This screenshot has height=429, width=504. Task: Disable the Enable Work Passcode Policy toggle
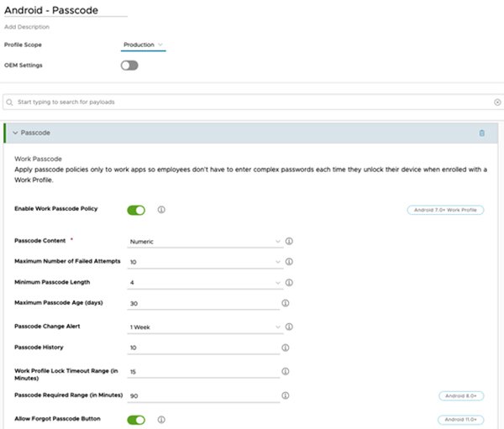click(x=136, y=210)
